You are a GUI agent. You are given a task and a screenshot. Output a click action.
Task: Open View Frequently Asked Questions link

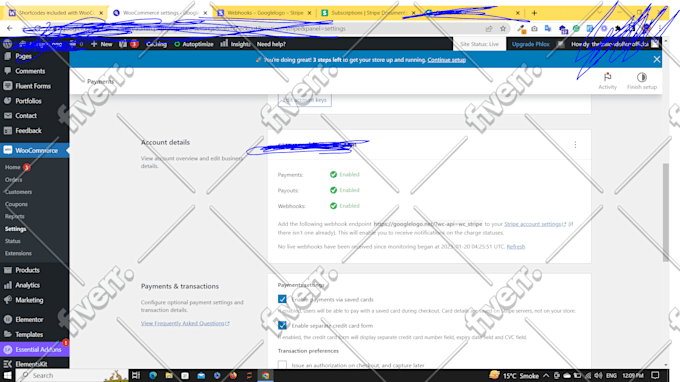click(x=185, y=323)
